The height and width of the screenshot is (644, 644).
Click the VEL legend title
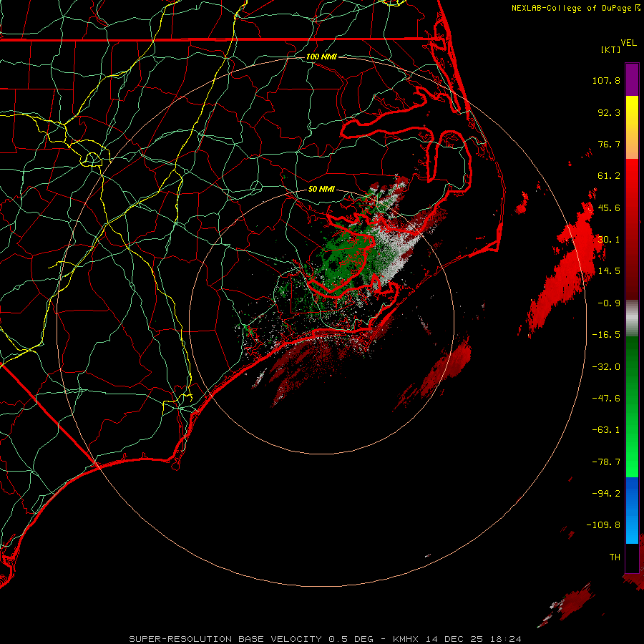click(629, 43)
